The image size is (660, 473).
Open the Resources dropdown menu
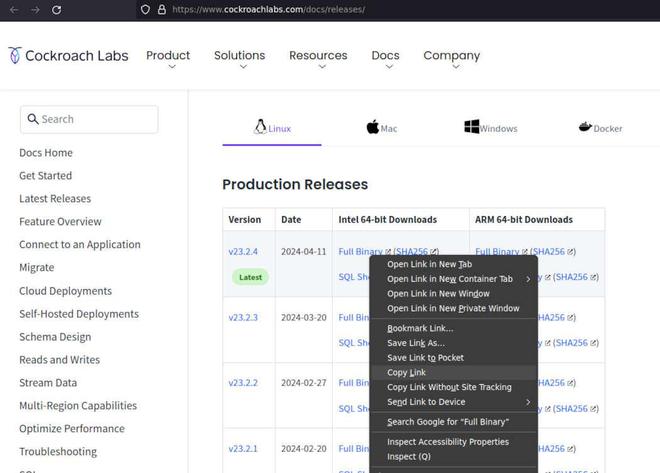(318, 58)
